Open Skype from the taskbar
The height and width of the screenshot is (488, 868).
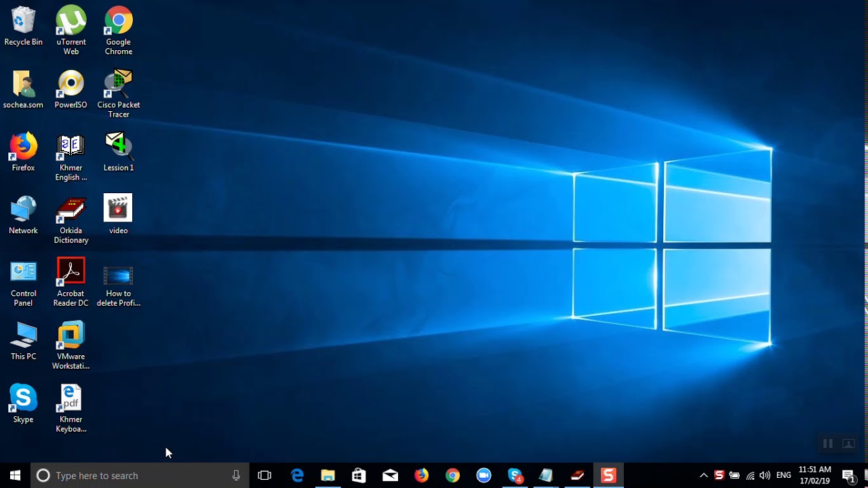[x=515, y=475]
